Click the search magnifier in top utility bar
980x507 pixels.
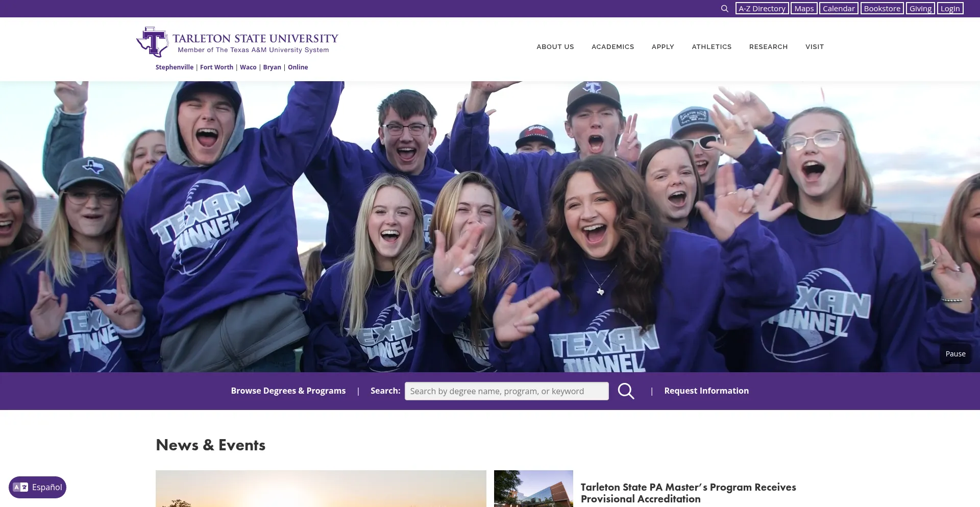724,9
